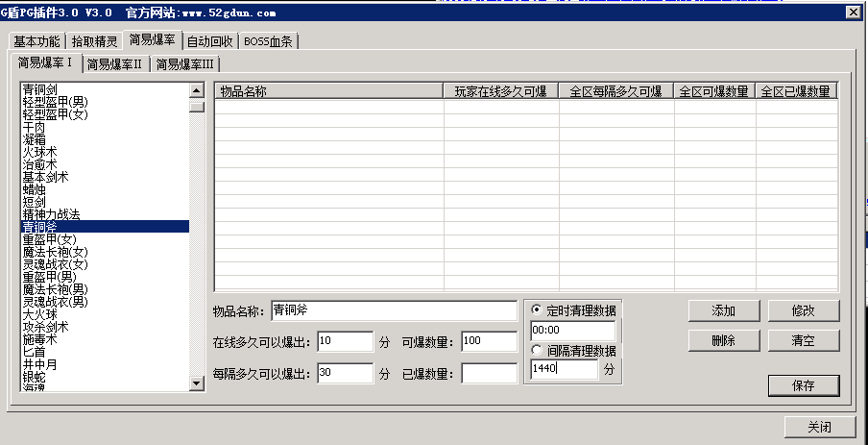Viewport: 868px width, 445px height.
Task: Enable the 定时清理数据 radio option
Action: [x=573, y=309]
